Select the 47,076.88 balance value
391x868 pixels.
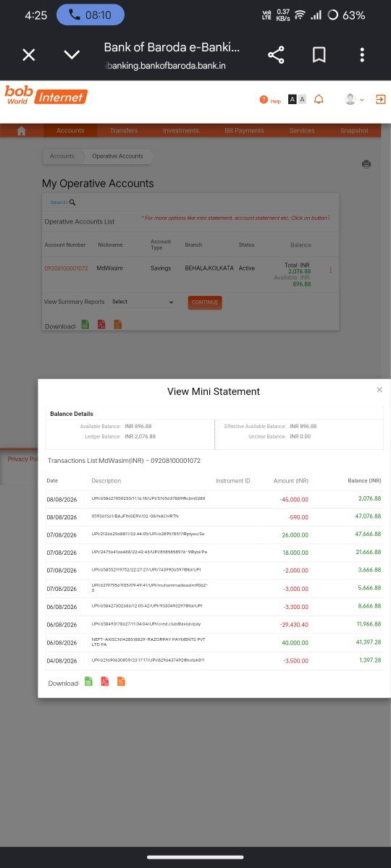click(x=367, y=516)
